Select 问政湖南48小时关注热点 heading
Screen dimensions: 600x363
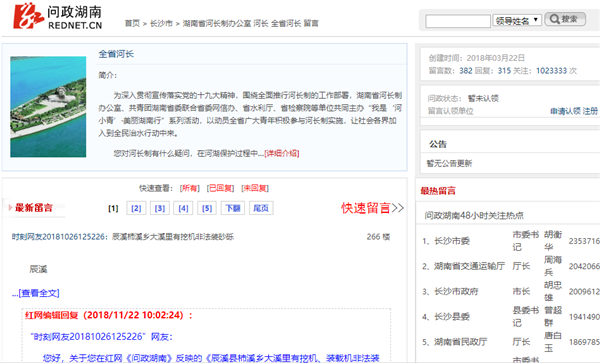[474, 215]
